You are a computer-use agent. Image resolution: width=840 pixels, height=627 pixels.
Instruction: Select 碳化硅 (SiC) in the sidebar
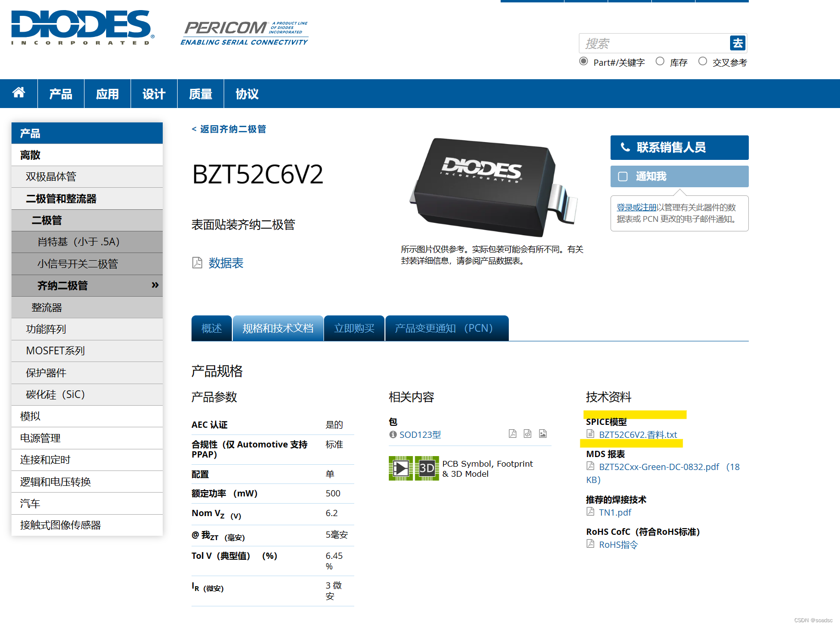[x=87, y=395]
